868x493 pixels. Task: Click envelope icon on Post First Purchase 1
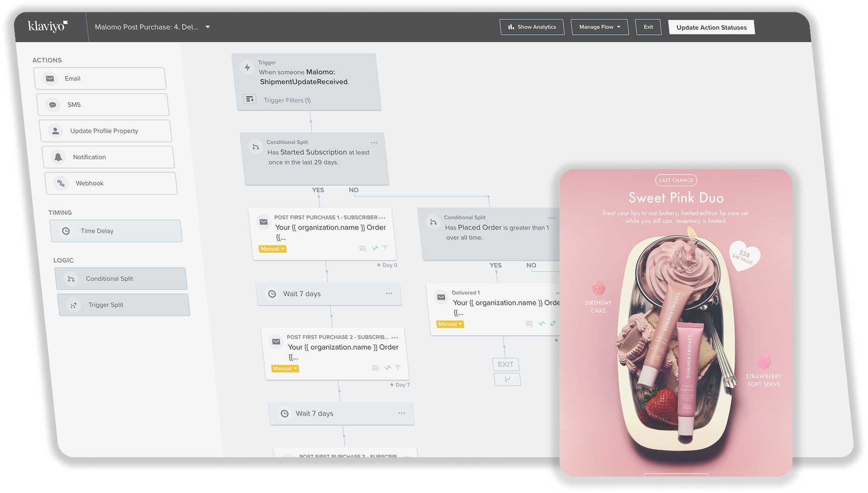click(x=264, y=222)
